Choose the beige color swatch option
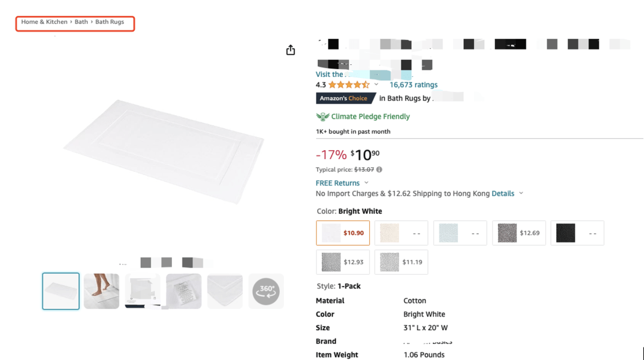The width and height of the screenshot is (644, 360). (401, 233)
